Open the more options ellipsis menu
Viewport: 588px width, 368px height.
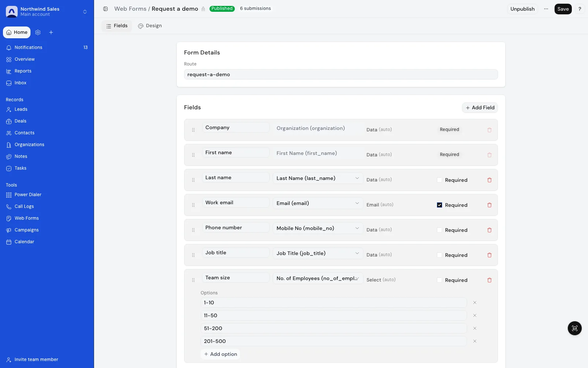click(546, 9)
